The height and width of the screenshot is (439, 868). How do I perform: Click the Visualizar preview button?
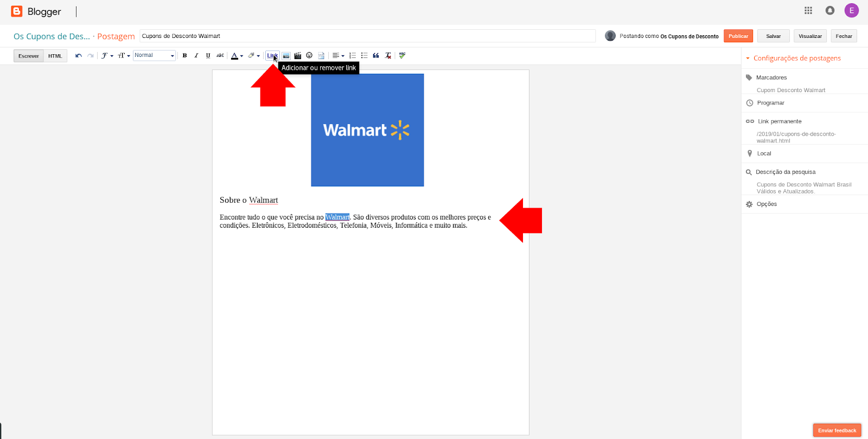click(810, 36)
